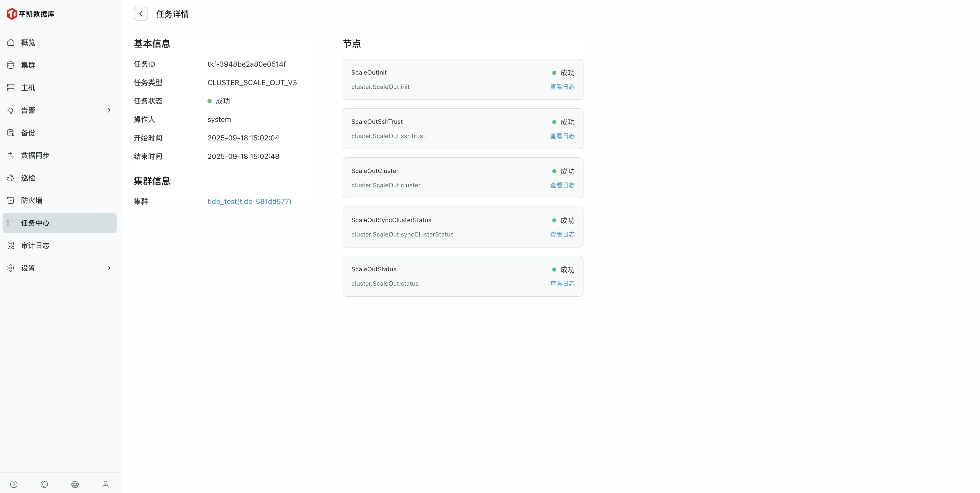Toggle dark mode moon icon

coord(45,484)
